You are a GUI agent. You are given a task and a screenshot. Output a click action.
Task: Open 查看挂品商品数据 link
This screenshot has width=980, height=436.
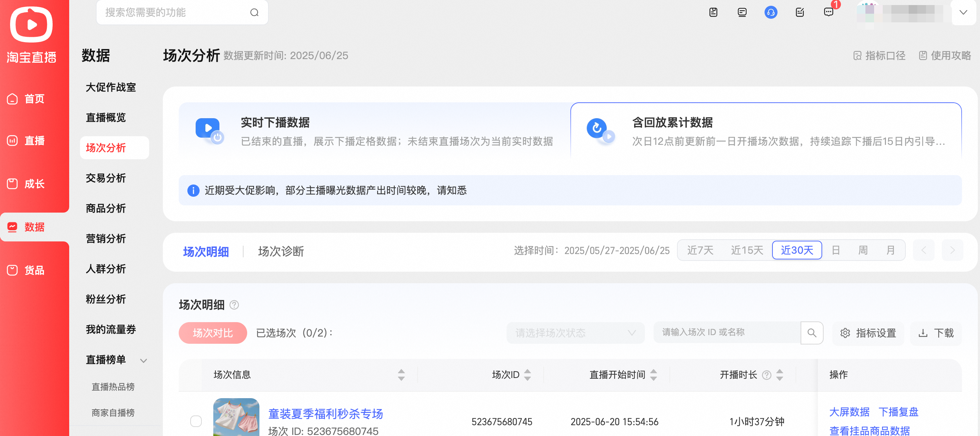click(x=869, y=430)
